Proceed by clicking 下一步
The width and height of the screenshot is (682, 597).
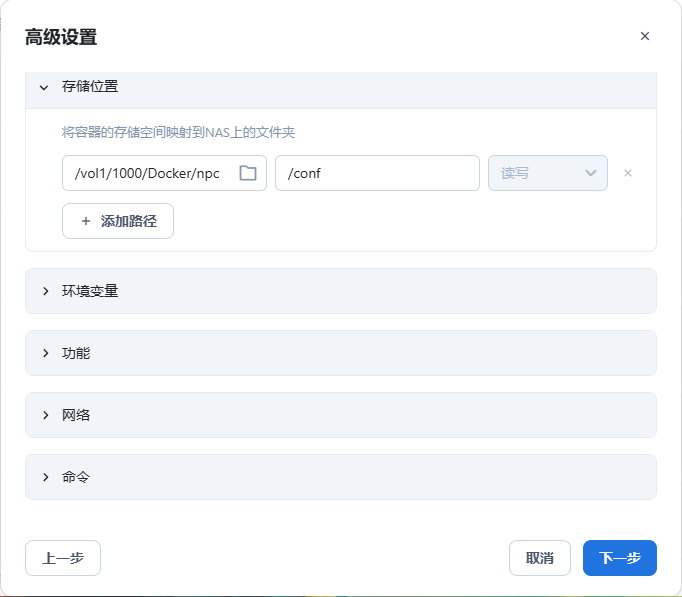pyautogui.click(x=619, y=558)
